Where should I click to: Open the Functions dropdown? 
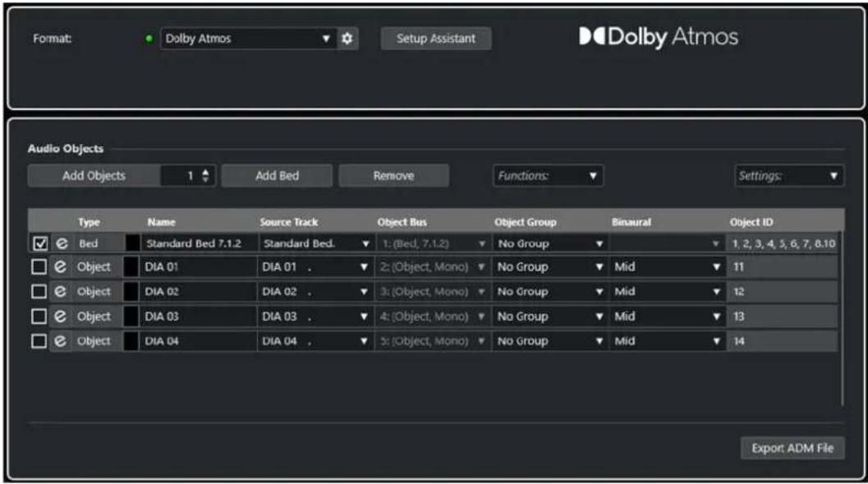pos(548,176)
